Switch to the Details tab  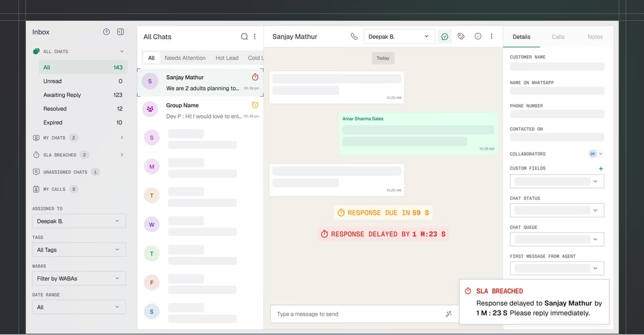coord(521,37)
